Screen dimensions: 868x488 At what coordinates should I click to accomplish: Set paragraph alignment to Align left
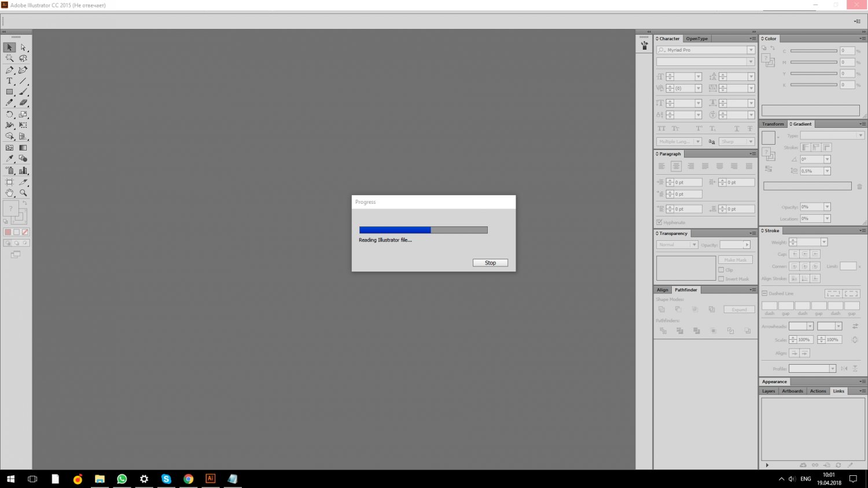click(661, 166)
